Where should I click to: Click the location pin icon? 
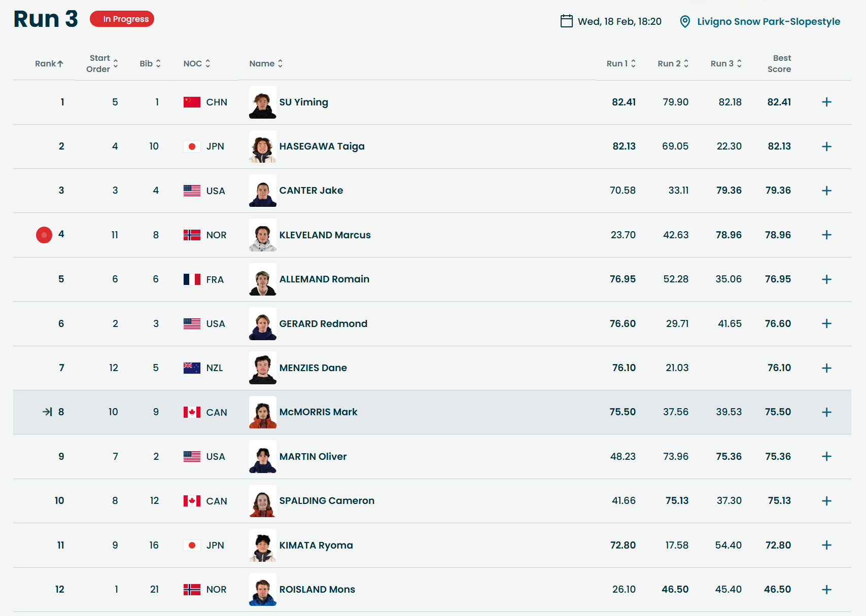tap(684, 21)
